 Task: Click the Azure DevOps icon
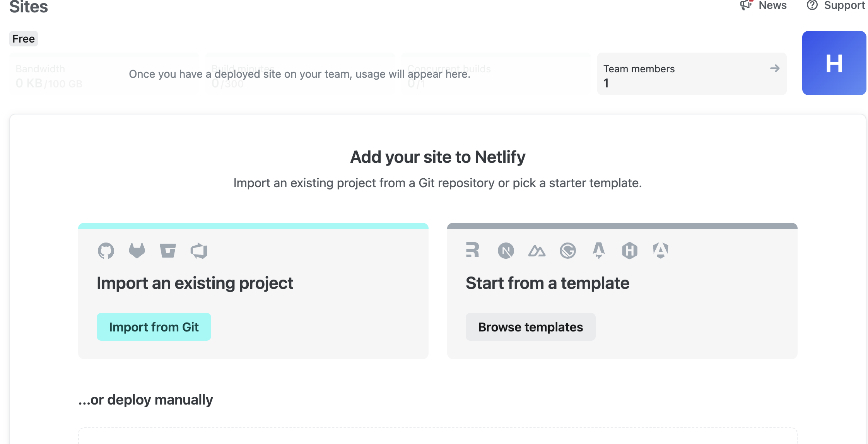click(199, 251)
